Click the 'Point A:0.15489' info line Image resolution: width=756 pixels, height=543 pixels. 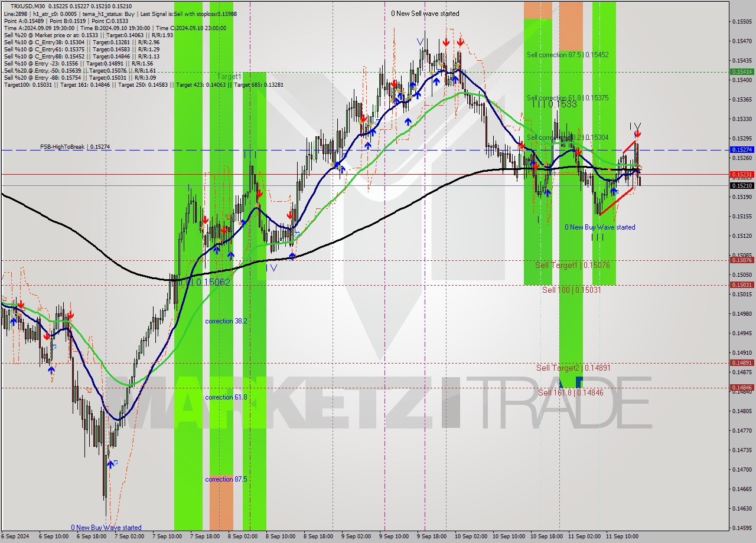66,21
